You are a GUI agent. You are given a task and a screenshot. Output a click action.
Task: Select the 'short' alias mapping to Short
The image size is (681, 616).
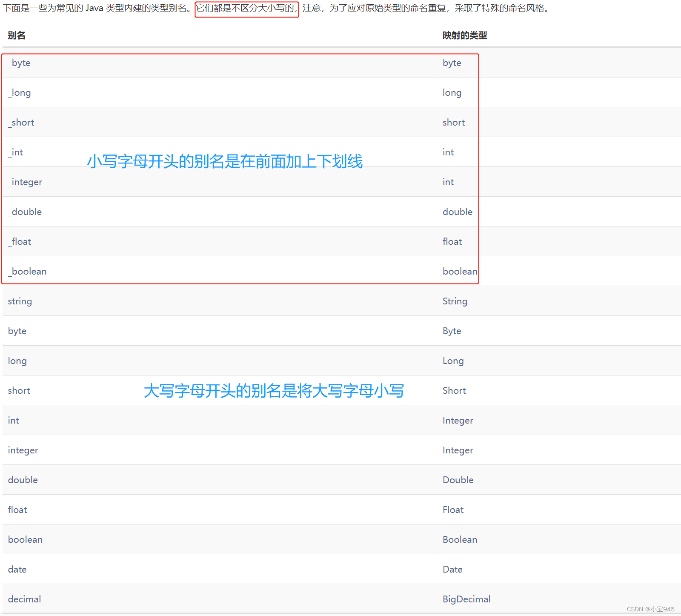pyautogui.click(x=19, y=391)
